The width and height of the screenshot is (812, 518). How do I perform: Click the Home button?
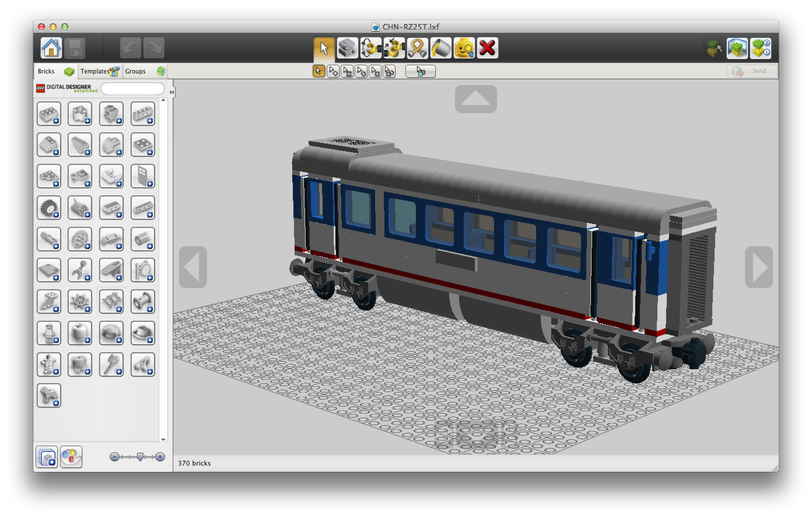click(51, 48)
